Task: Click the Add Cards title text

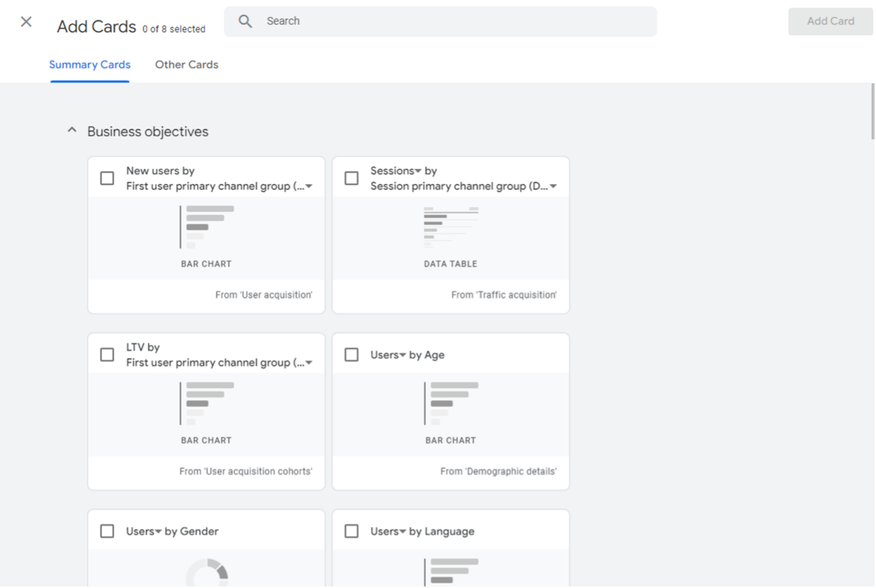Action: pos(96,26)
